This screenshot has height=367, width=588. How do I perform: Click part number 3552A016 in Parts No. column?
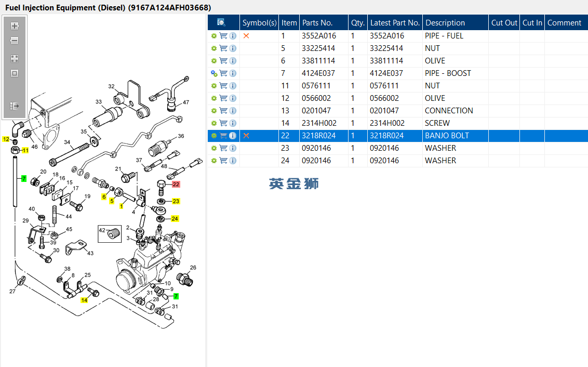[x=319, y=36]
